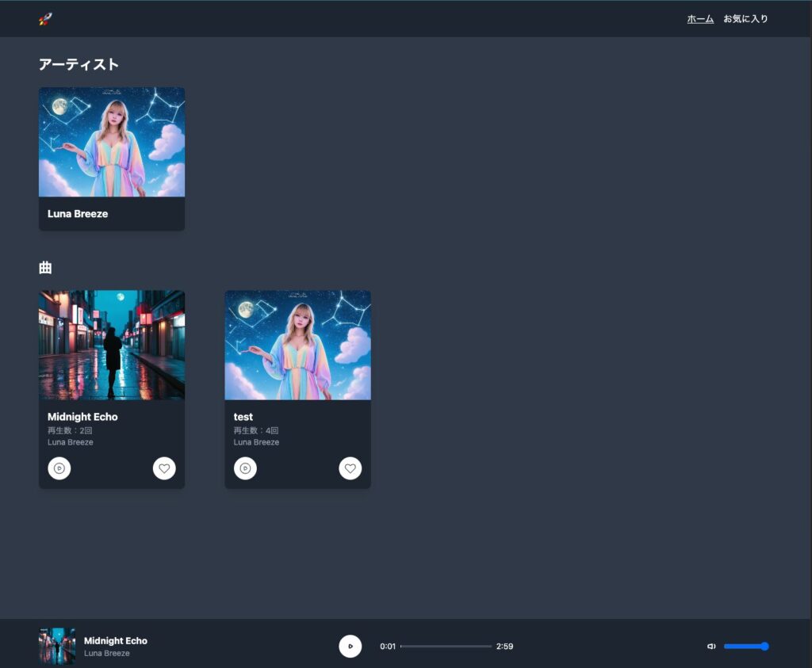Click Luna Breeze under test card
Viewport: 812px width, 668px height.
256,442
